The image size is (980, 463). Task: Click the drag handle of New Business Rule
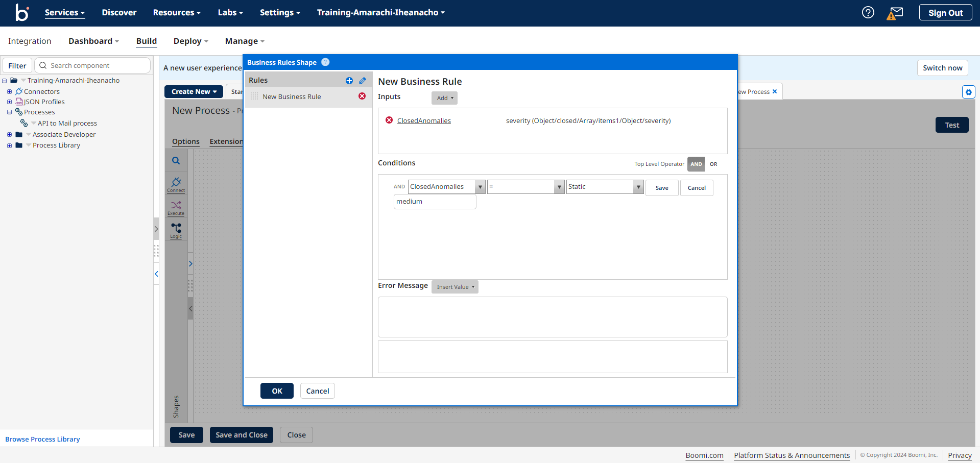click(254, 96)
